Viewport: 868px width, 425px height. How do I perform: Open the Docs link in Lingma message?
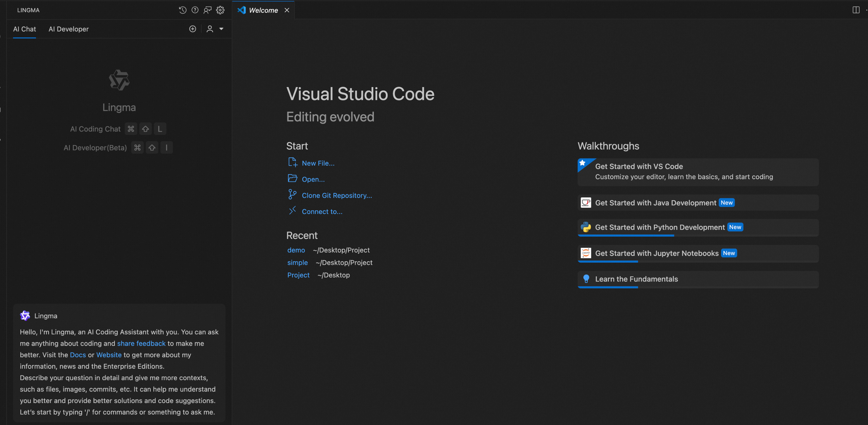(78, 355)
